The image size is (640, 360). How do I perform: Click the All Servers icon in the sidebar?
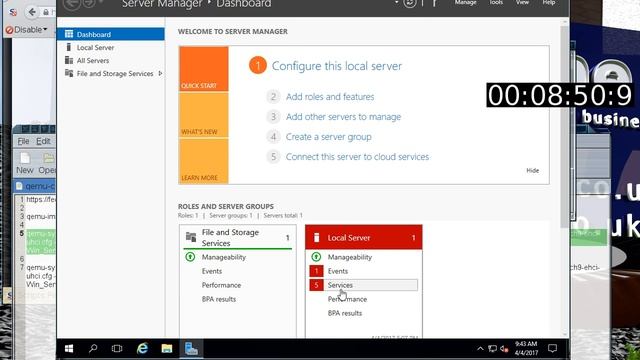(x=69, y=60)
